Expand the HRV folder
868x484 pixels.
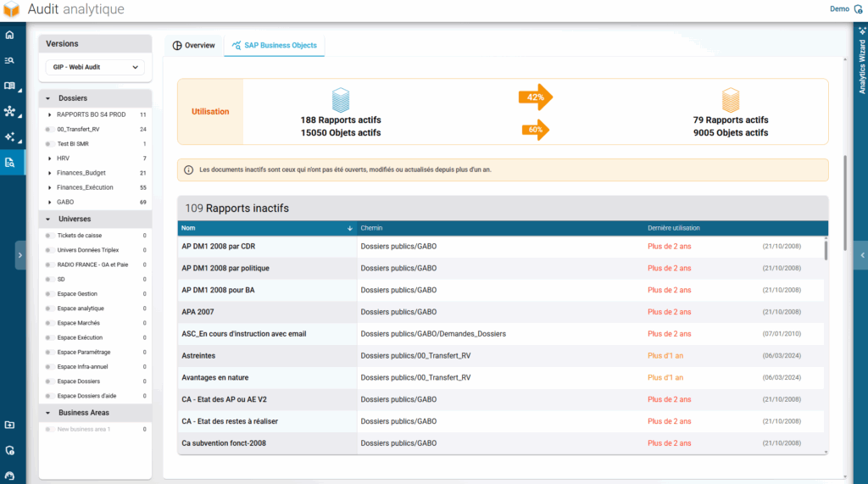coord(49,159)
